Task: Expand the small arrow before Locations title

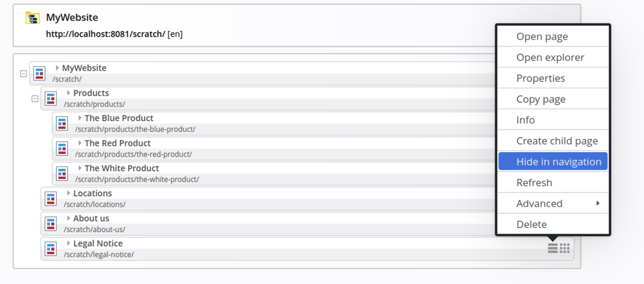Action: click(x=69, y=193)
